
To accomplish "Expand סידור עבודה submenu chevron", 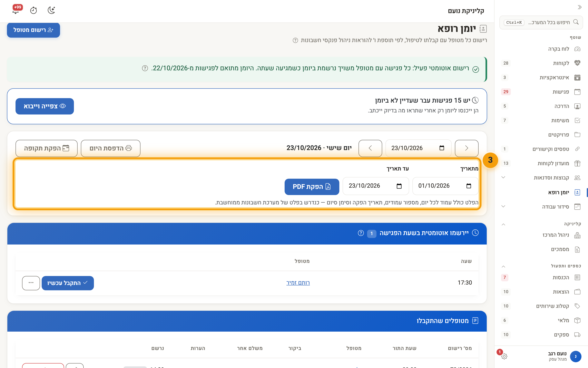I will (503, 206).
